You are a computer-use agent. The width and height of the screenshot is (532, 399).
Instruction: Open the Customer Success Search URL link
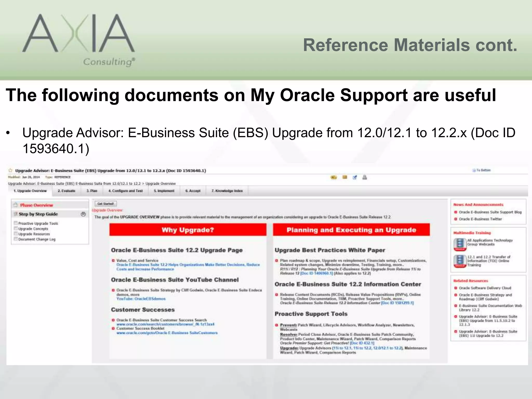coord(165,324)
